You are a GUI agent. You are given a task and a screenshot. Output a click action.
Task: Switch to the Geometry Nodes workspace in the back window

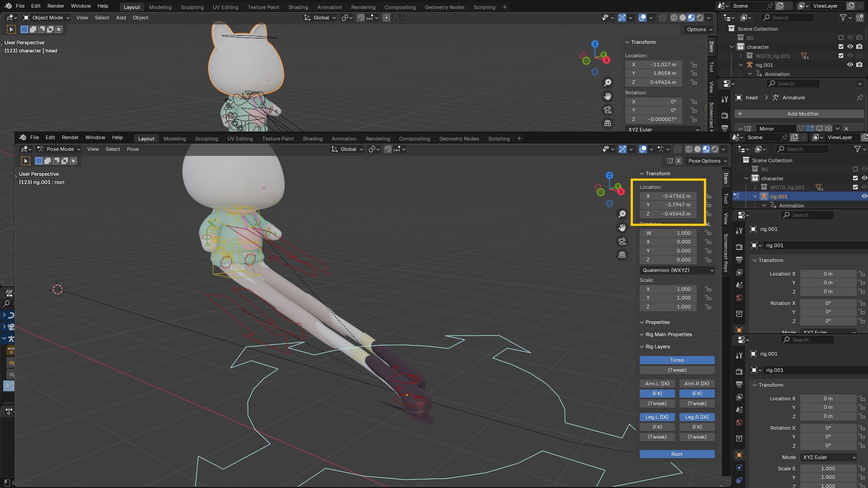click(444, 7)
